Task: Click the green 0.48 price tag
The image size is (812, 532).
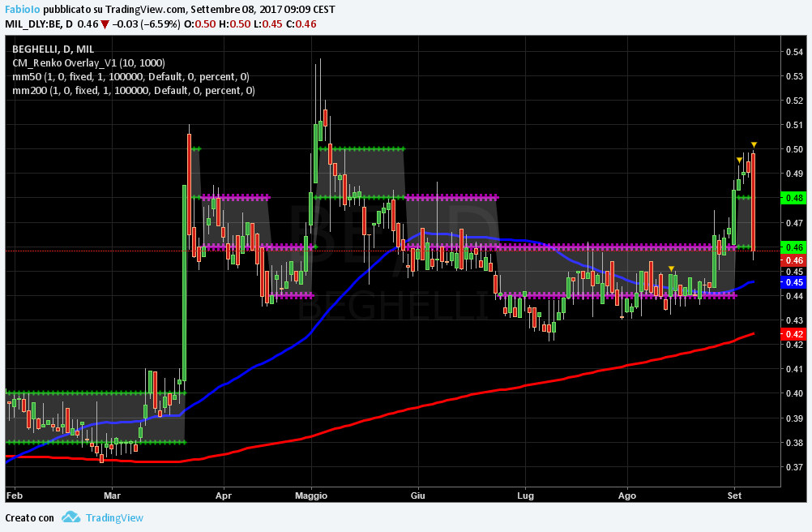Action: tap(794, 198)
